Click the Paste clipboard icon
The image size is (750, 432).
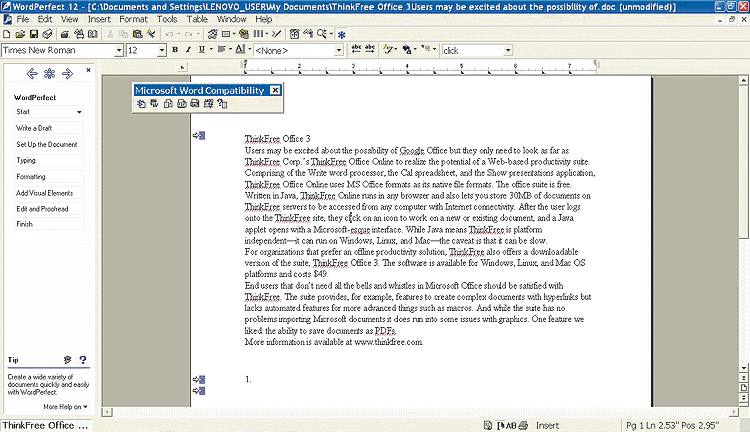pyautogui.click(x=138, y=34)
